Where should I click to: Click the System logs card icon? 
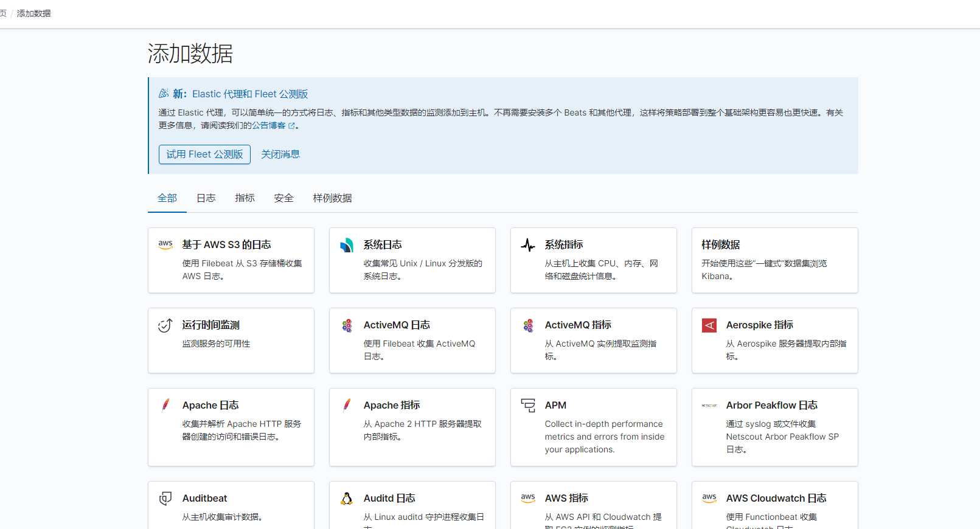(x=347, y=245)
